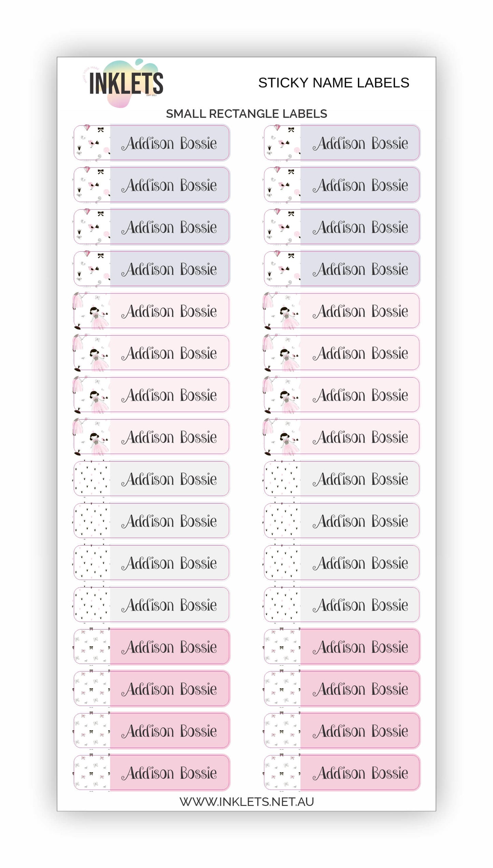Click the SMALL RECTANGLE LABELS subtitle
The image size is (493, 868).
pyautogui.click(x=246, y=114)
